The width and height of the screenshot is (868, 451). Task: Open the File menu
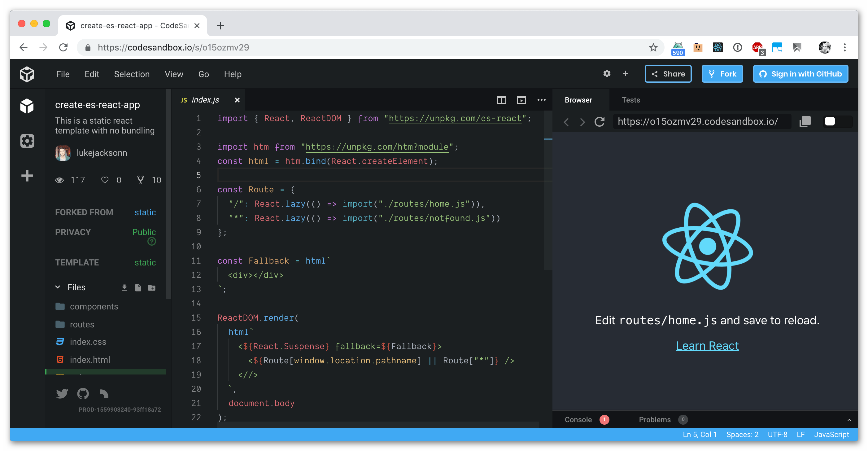[63, 74]
